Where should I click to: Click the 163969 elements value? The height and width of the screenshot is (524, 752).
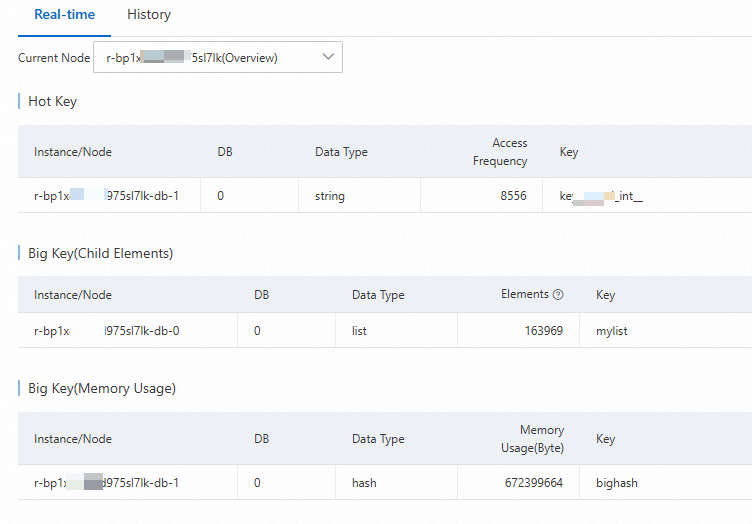pyautogui.click(x=542, y=331)
